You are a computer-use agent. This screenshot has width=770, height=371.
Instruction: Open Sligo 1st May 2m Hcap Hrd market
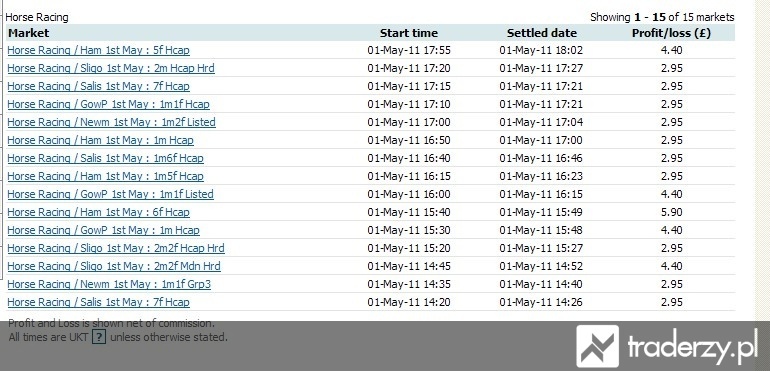click(x=111, y=68)
